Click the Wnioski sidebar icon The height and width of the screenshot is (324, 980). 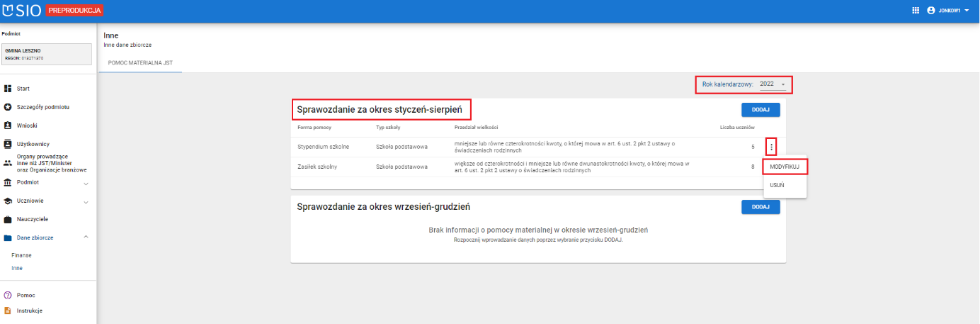coord(8,125)
